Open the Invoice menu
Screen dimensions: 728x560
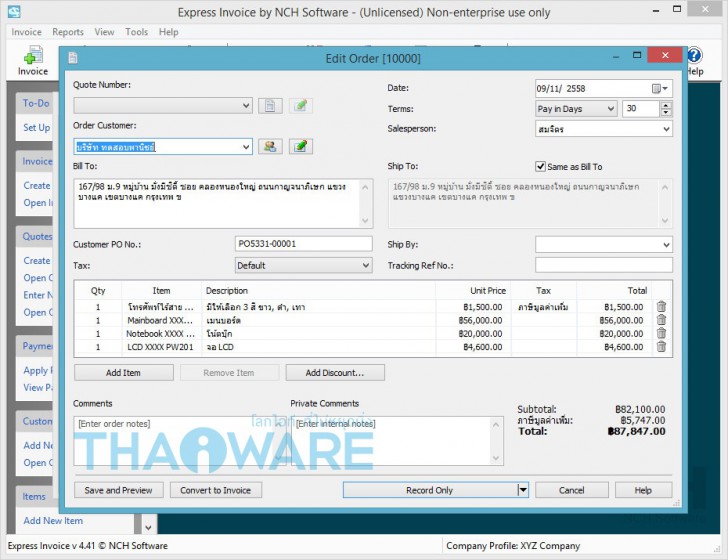[26, 32]
